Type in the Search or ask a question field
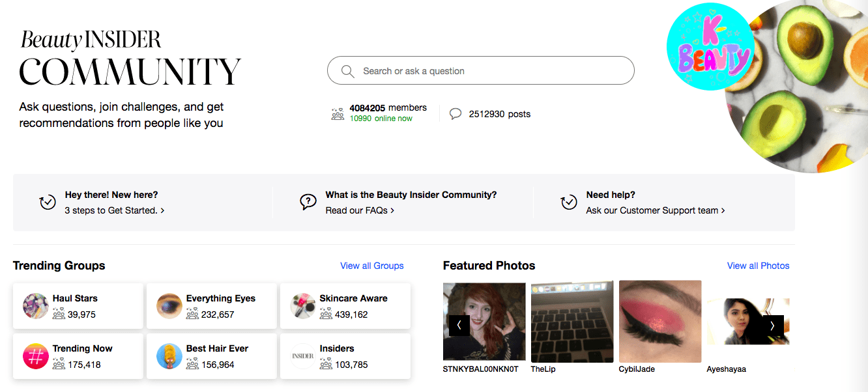The image size is (868, 392). [x=489, y=71]
